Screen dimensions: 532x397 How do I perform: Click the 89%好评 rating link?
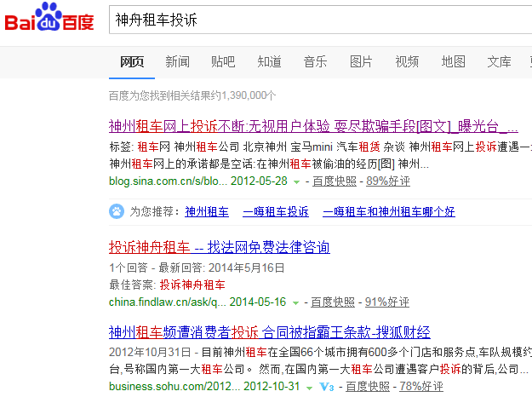click(x=388, y=181)
